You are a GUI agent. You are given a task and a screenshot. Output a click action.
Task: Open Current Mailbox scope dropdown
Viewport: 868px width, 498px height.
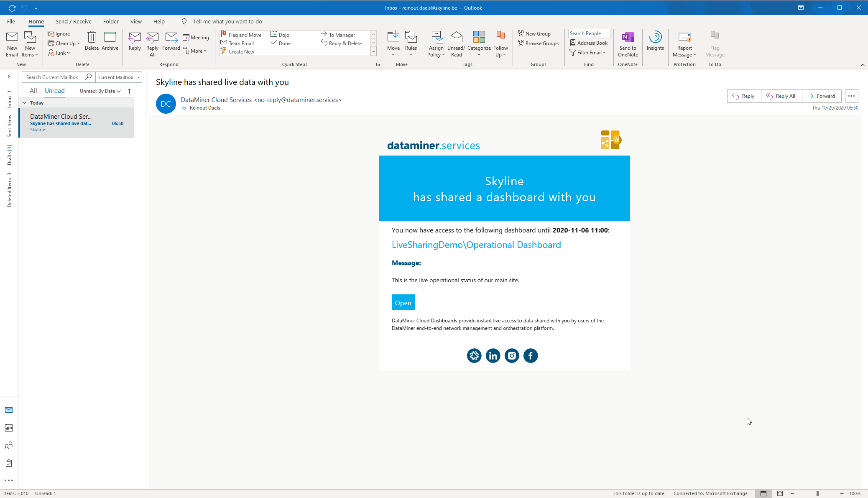[119, 77]
